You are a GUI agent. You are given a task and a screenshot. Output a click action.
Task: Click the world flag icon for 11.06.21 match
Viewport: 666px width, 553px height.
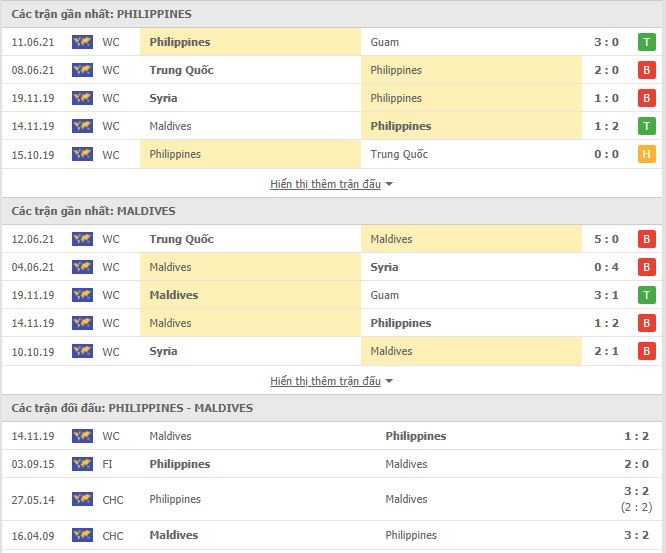tap(82, 42)
